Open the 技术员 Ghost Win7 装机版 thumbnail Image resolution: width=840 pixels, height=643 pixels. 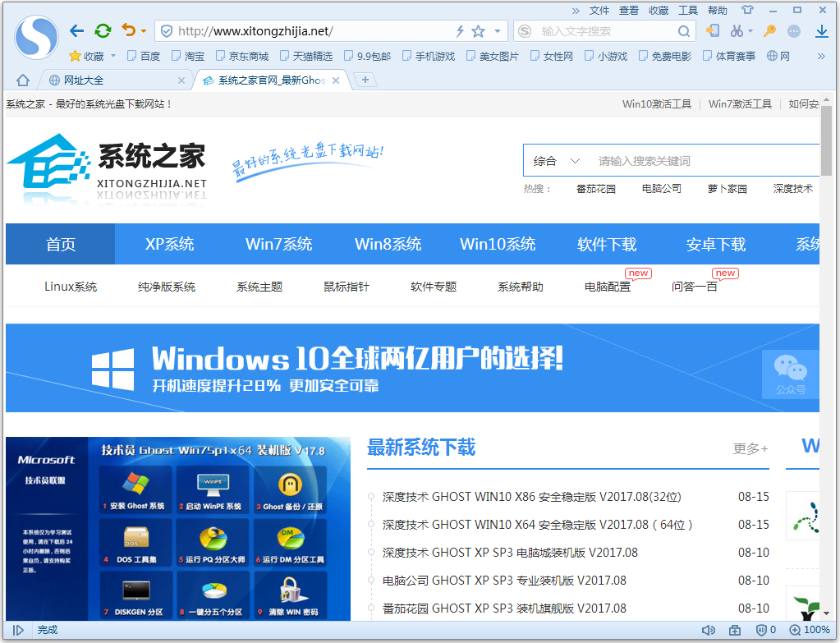click(x=178, y=529)
